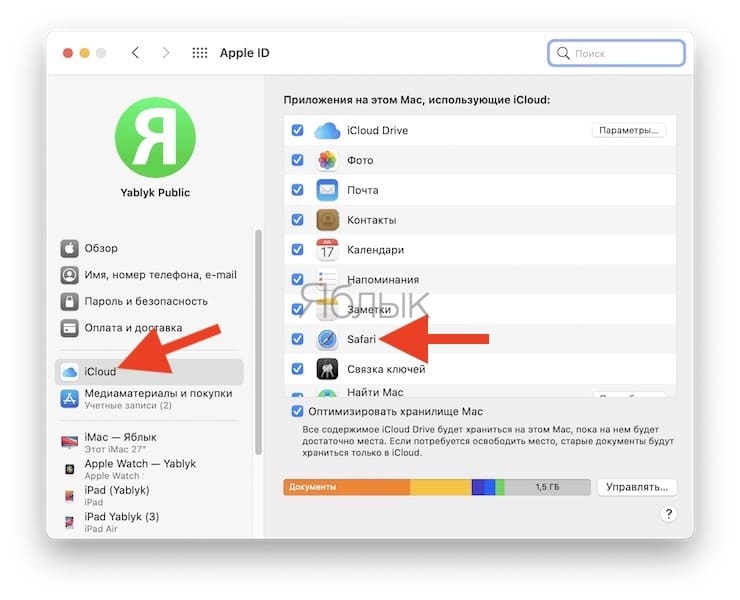This screenshot has width=740, height=600.
Task: Open Имя, номер телефона, e-mail section
Action: pos(150,275)
